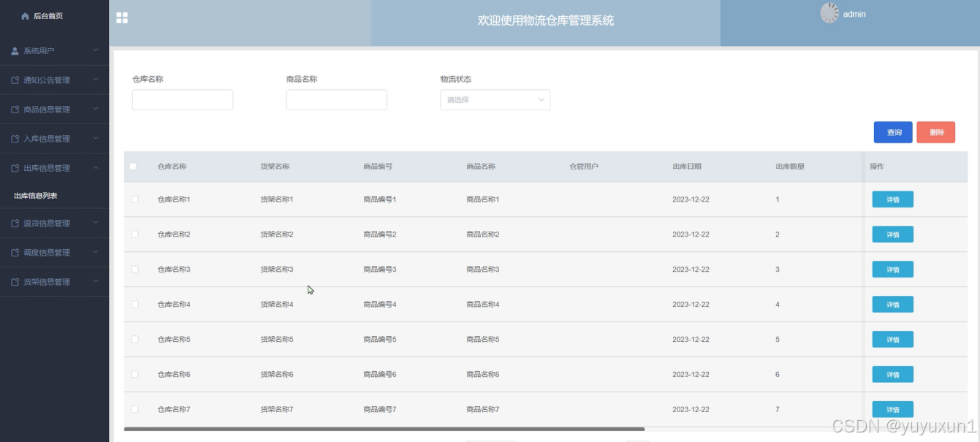Screen dimensions: 980x442
Task: Click the blue 查询 button
Action: (892, 132)
